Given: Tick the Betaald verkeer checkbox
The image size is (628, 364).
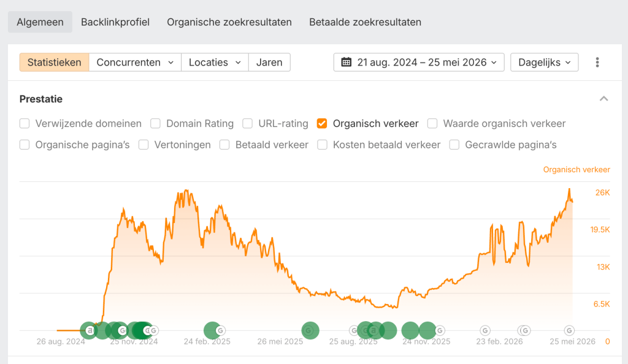Looking at the screenshot, I should [224, 145].
